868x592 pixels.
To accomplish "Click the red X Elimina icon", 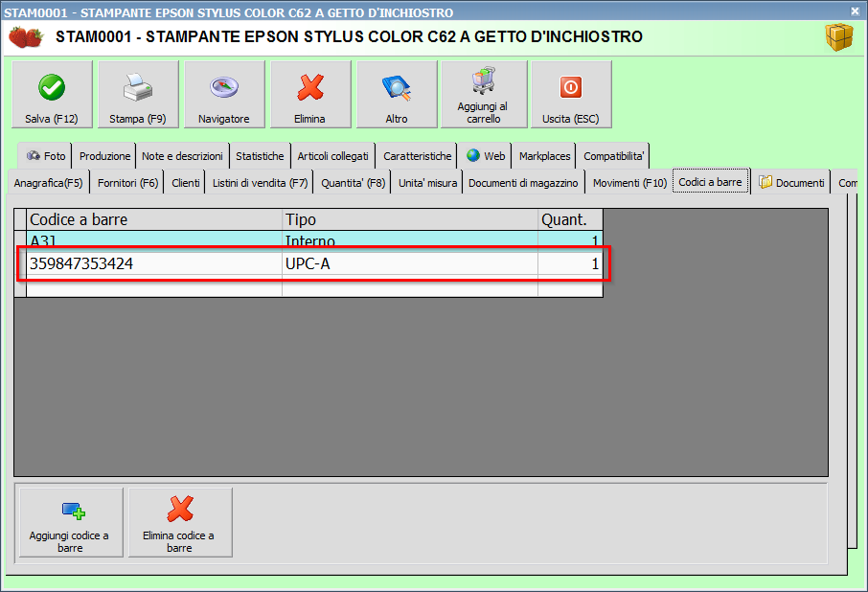I will 310,87.
